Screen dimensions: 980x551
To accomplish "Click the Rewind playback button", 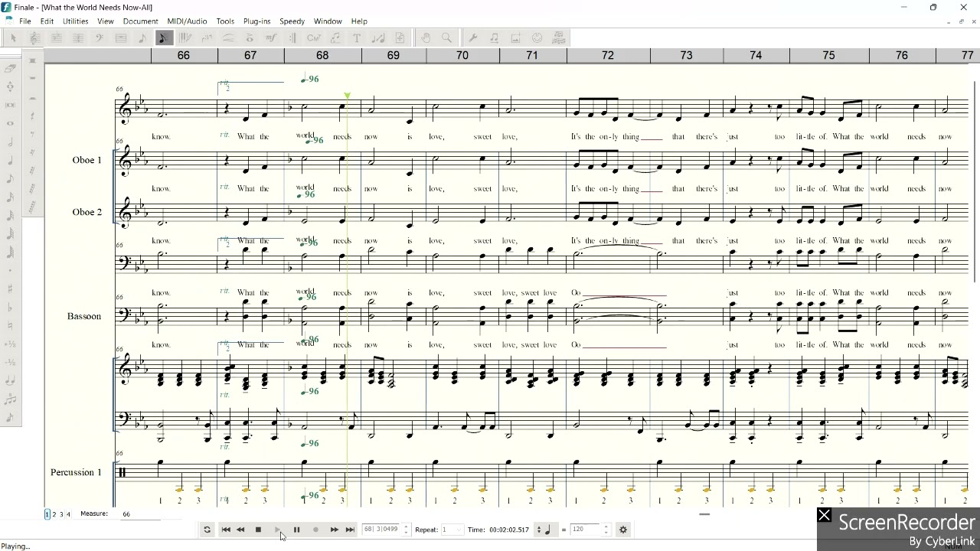I will (240, 530).
